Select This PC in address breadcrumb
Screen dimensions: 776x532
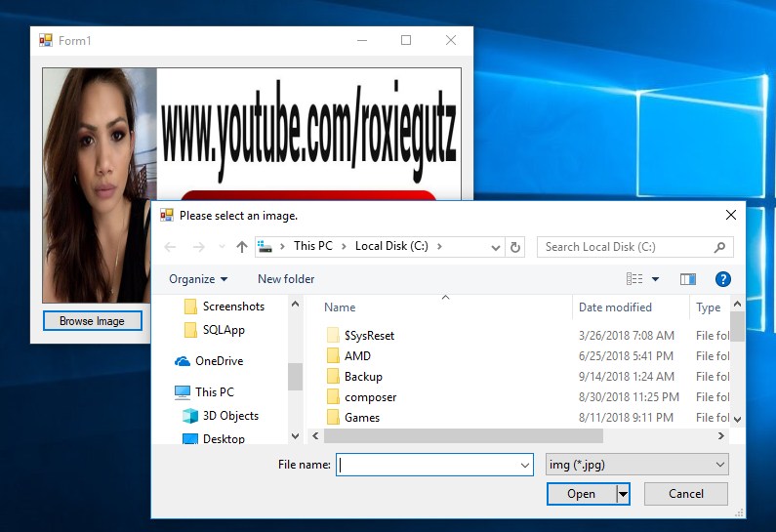[x=312, y=246]
